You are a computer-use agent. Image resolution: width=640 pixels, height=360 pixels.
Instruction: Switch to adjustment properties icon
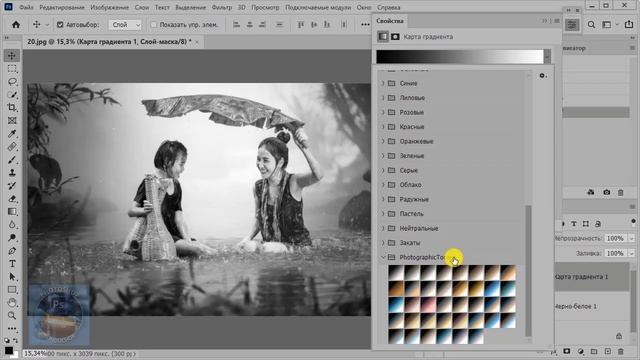(x=383, y=37)
